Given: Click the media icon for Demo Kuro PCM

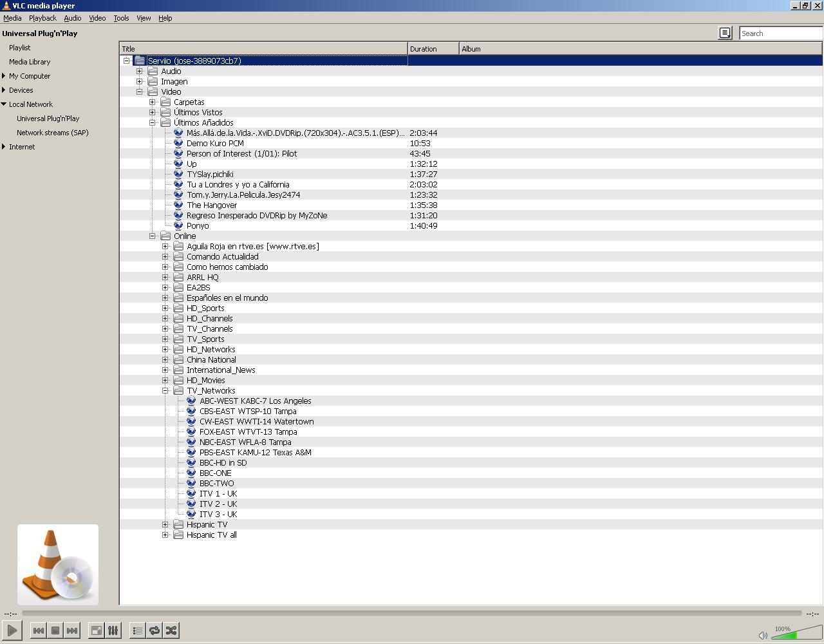Looking at the screenshot, I should pos(178,143).
